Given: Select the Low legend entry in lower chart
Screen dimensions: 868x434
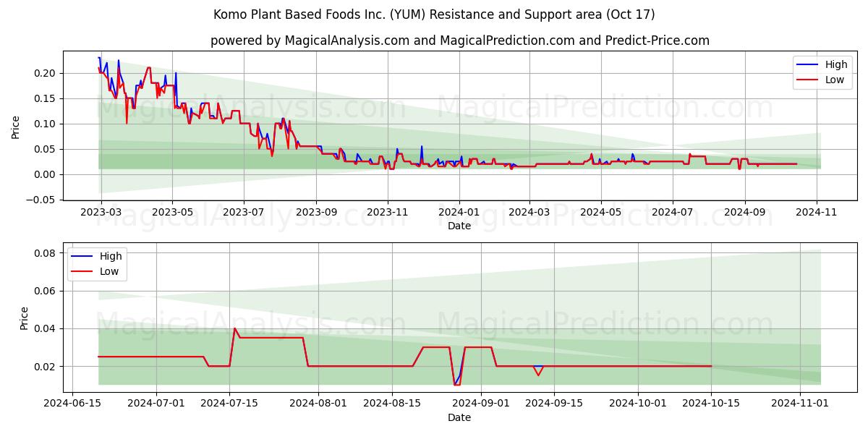Looking at the screenshot, I should (97, 271).
